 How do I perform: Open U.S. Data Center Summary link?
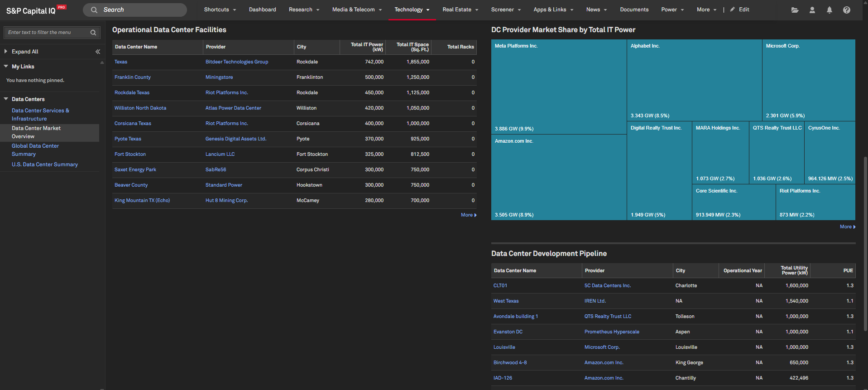45,164
